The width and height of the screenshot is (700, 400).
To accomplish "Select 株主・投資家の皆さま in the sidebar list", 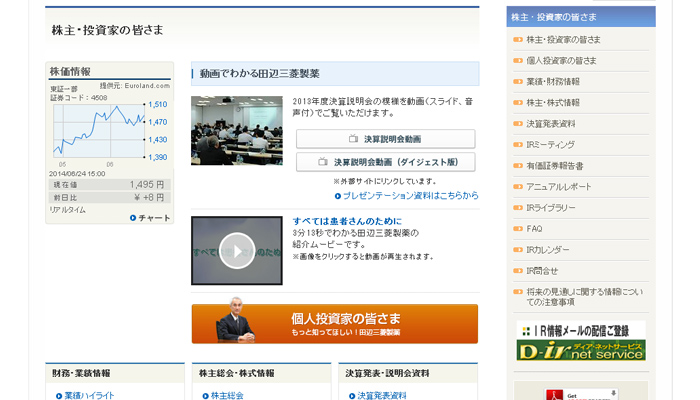I will [x=563, y=40].
